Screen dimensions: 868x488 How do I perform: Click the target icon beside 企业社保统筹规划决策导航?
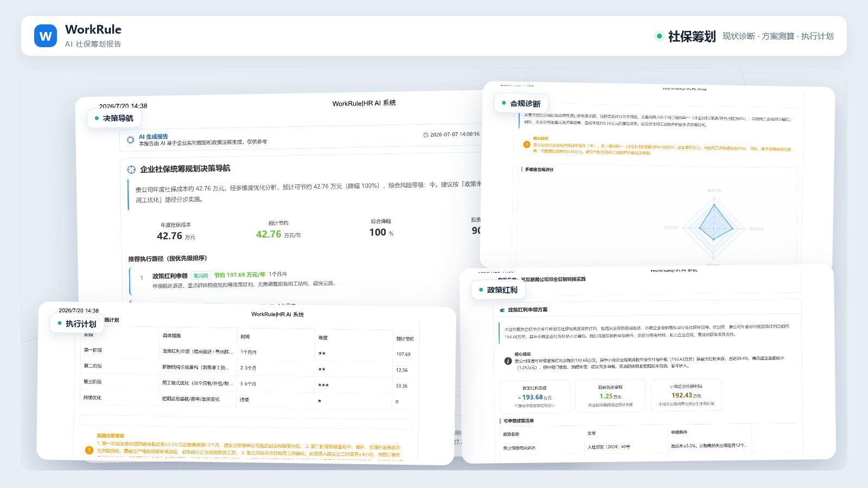click(x=131, y=170)
